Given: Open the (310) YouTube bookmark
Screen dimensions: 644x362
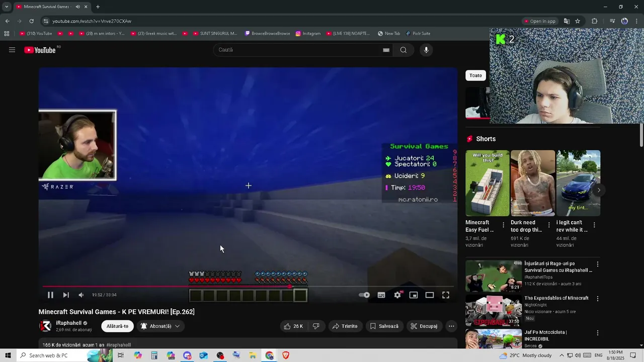Looking at the screenshot, I should (x=36, y=34).
